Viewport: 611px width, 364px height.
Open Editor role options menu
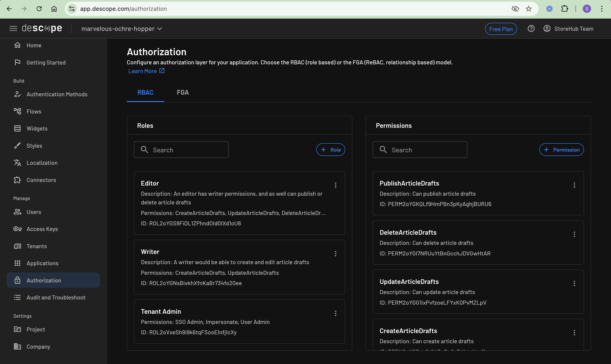(x=335, y=185)
